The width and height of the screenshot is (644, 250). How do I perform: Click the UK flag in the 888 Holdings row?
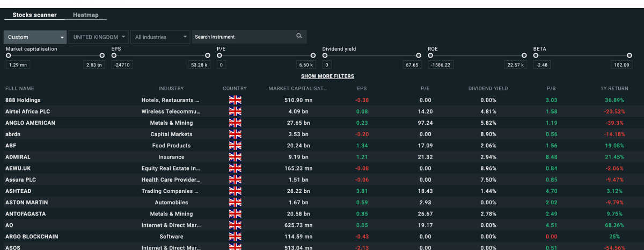point(235,100)
